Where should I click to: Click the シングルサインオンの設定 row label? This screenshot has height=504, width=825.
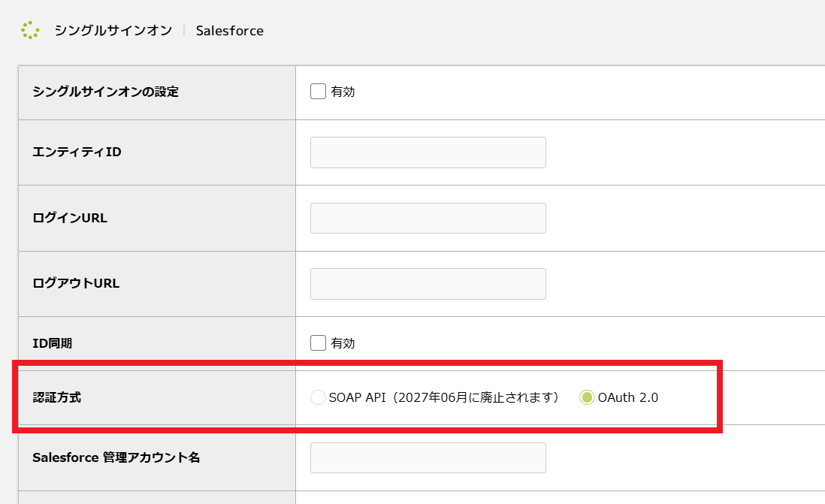pos(106,92)
